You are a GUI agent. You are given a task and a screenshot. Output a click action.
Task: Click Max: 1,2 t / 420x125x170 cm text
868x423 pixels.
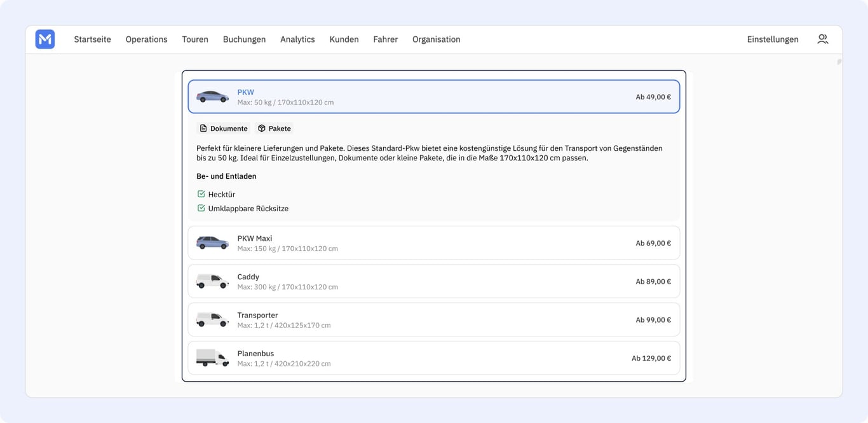coord(284,325)
